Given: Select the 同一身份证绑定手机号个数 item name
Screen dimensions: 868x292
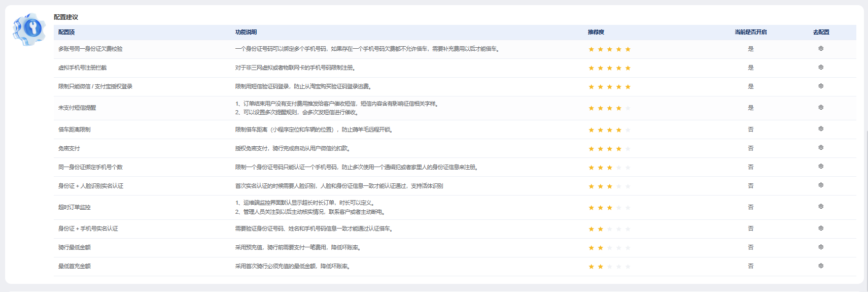Looking at the screenshot, I should [x=90, y=168].
